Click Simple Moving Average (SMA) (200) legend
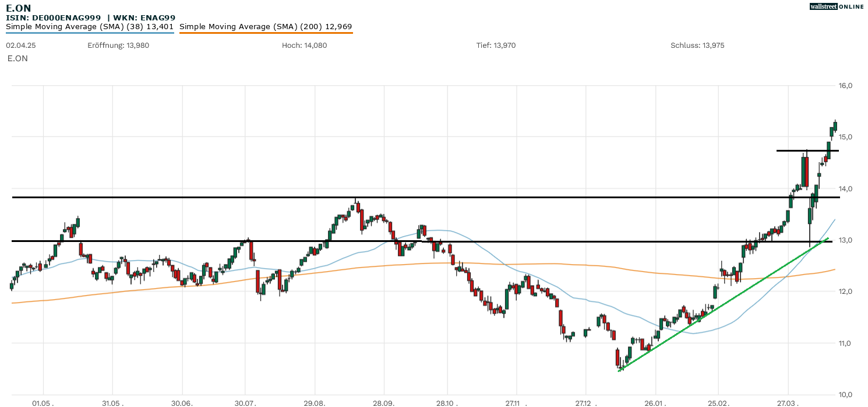This screenshot has height=407, width=868. pos(266,27)
